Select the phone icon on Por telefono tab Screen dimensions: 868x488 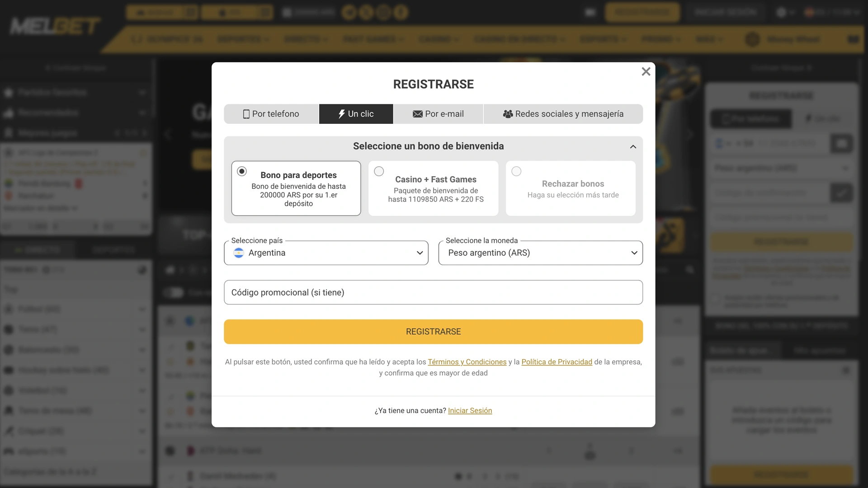246,114
